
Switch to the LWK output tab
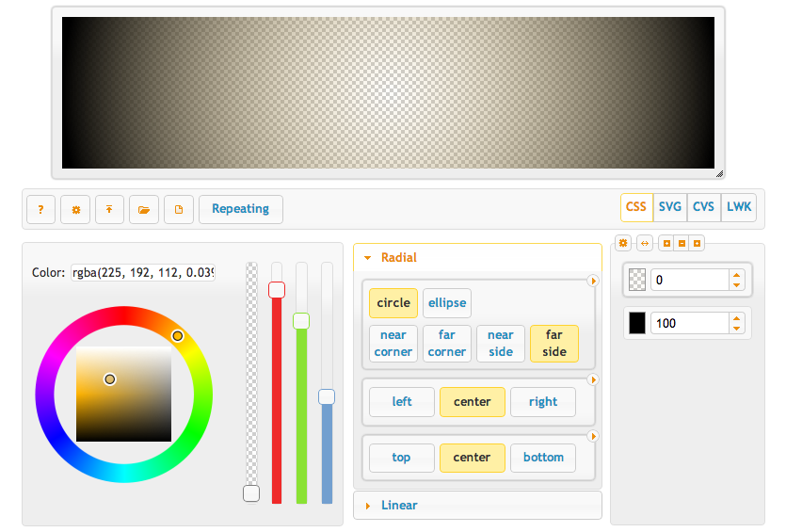738,207
